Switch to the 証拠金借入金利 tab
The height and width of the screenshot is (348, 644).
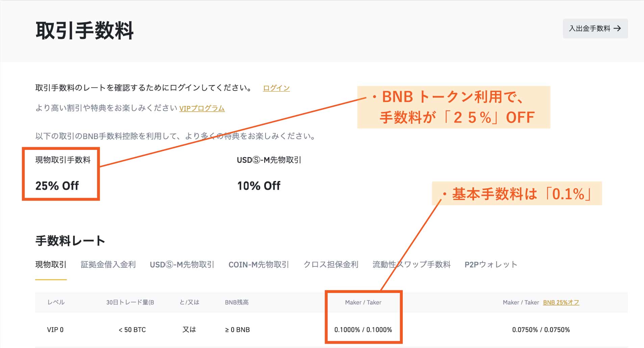click(x=108, y=265)
